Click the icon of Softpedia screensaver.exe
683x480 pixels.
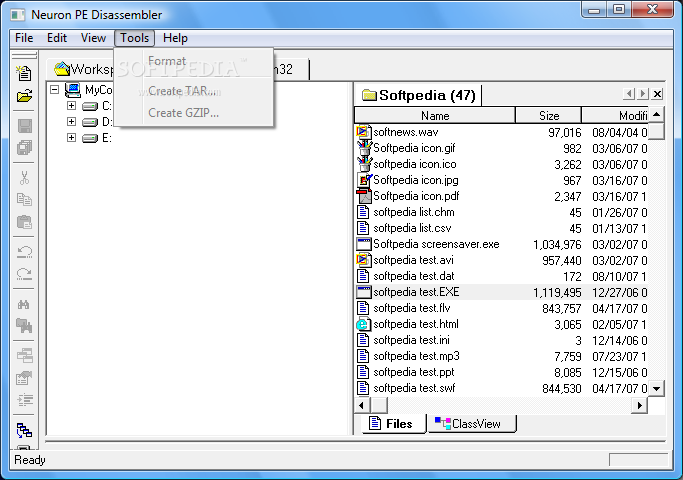click(364, 244)
